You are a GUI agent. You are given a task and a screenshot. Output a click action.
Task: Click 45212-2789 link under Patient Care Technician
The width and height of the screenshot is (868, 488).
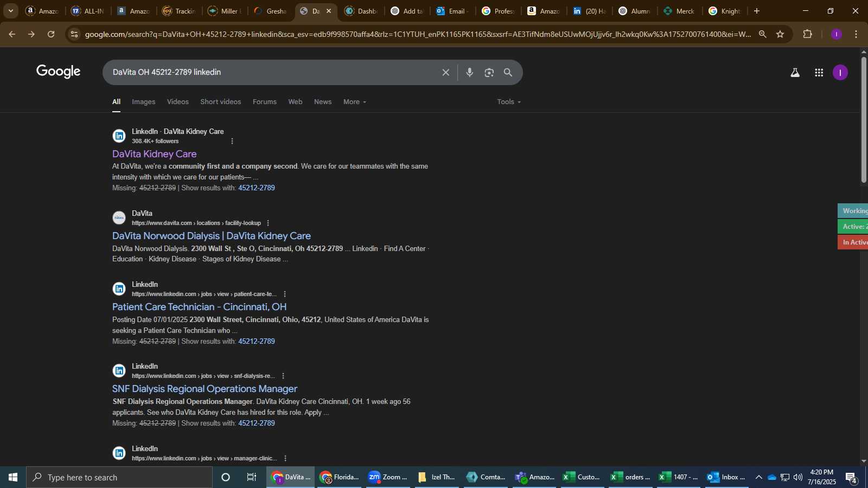coord(257,342)
